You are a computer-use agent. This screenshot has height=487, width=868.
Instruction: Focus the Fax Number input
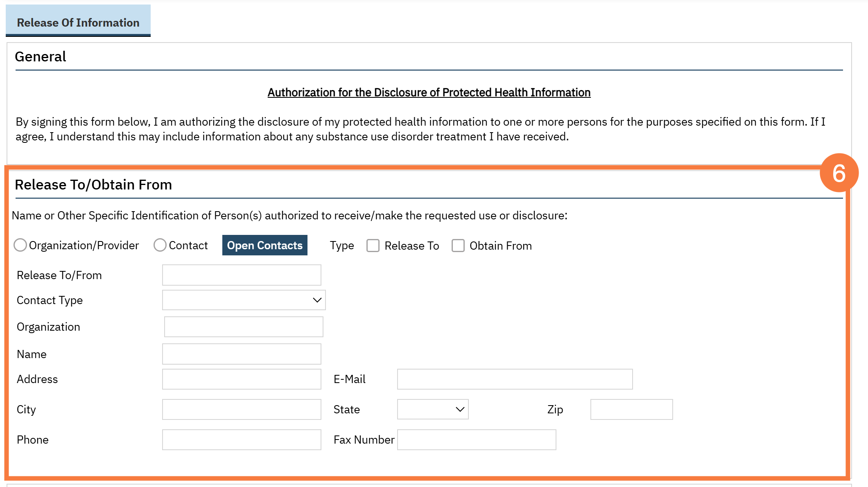coord(477,440)
